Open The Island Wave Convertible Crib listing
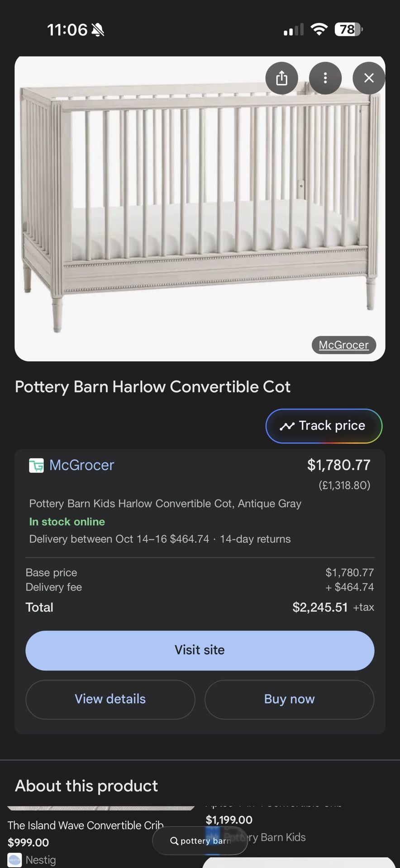 point(86,826)
